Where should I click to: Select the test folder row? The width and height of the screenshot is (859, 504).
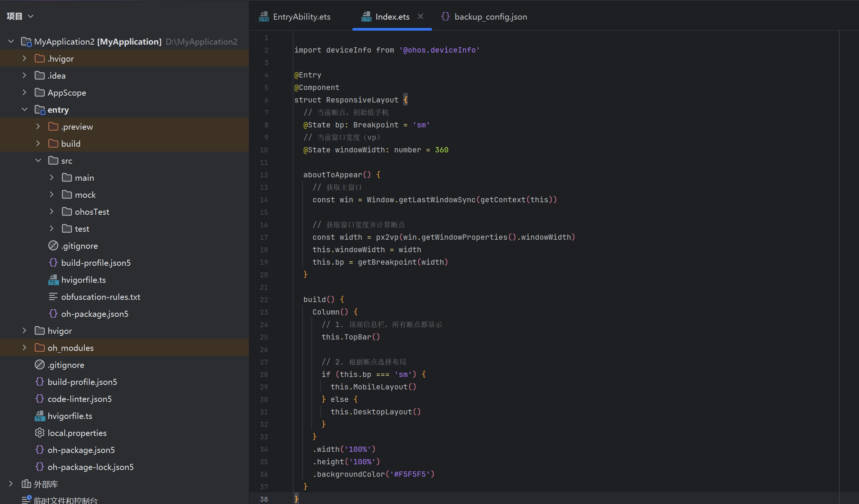124,228
